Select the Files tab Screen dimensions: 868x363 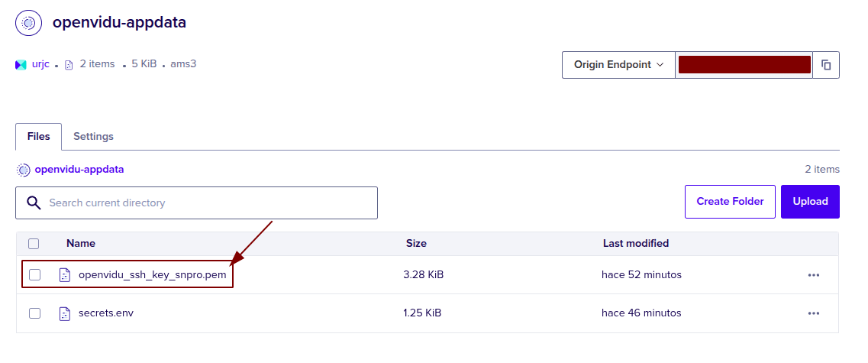click(39, 136)
